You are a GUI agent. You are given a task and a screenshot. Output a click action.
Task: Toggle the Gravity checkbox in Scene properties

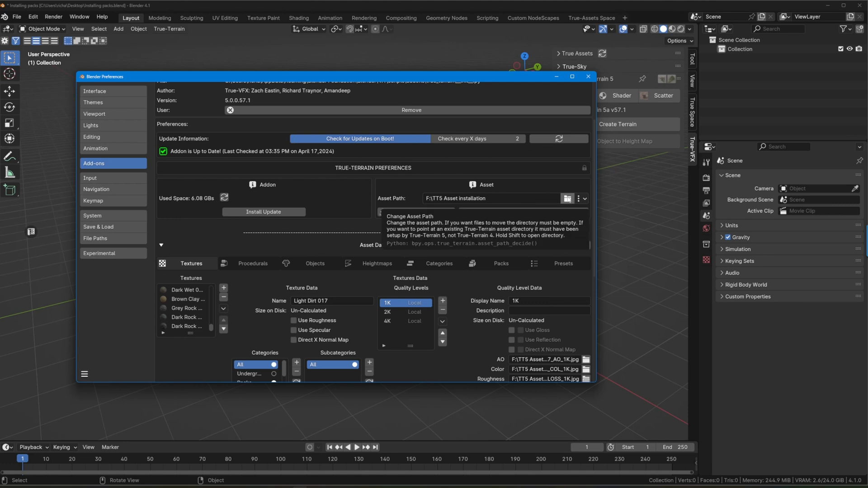click(x=728, y=237)
